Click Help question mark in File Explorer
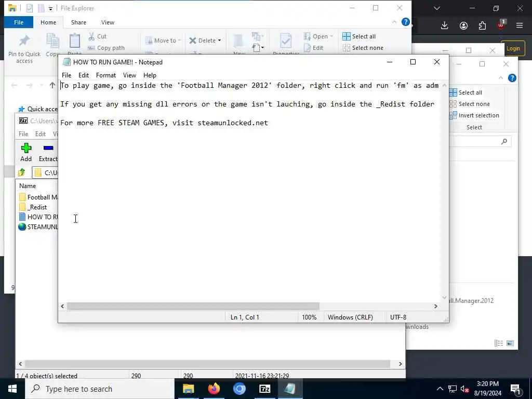The height and width of the screenshot is (399, 532). coord(405,22)
